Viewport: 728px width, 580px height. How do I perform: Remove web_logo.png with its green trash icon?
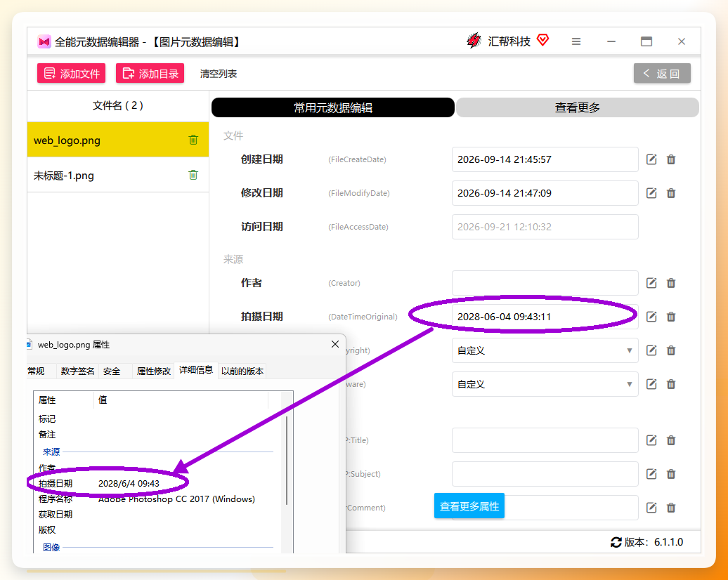[193, 140]
